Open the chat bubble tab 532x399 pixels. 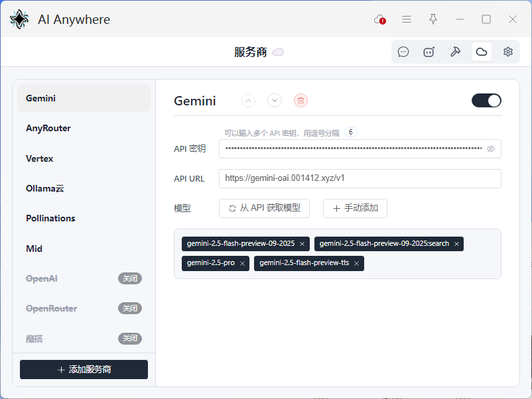pyautogui.click(x=403, y=52)
